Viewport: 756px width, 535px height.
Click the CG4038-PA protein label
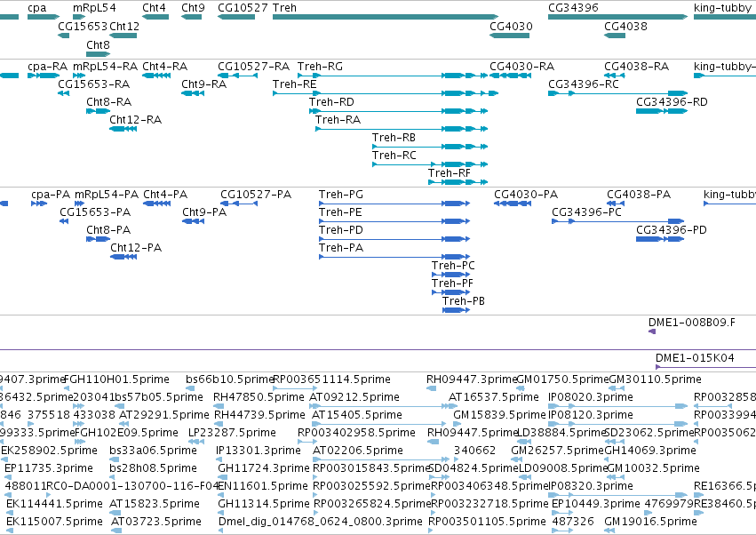point(639,195)
